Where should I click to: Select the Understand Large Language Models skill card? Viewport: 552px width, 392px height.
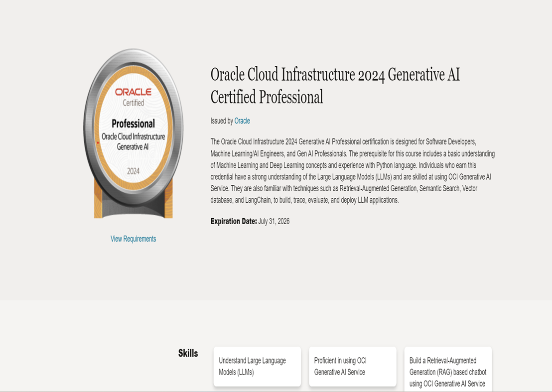click(257, 367)
